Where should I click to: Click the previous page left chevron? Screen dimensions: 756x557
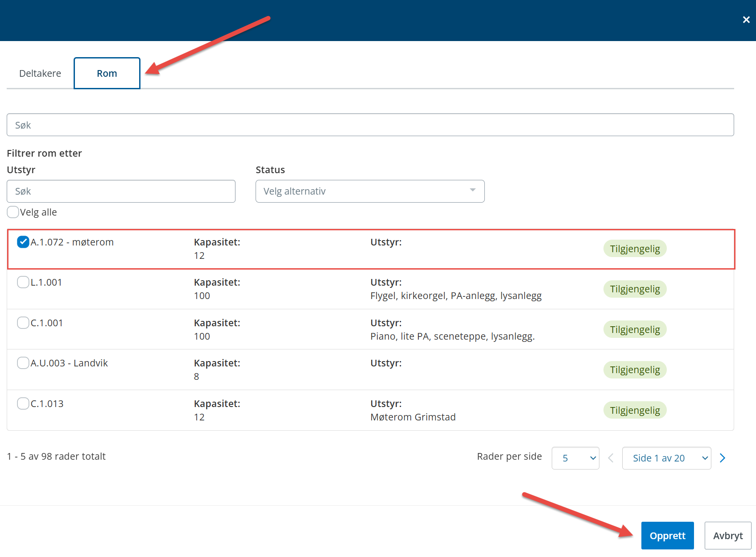pos(611,458)
